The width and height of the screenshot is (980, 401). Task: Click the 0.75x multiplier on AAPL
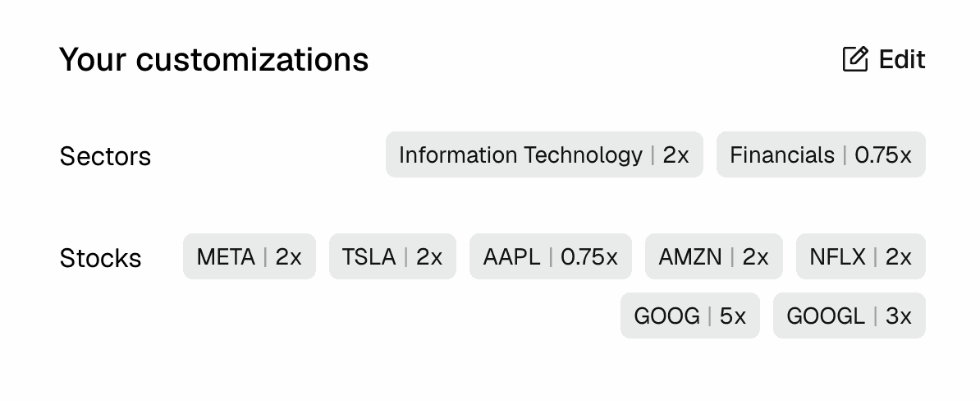tap(589, 256)
